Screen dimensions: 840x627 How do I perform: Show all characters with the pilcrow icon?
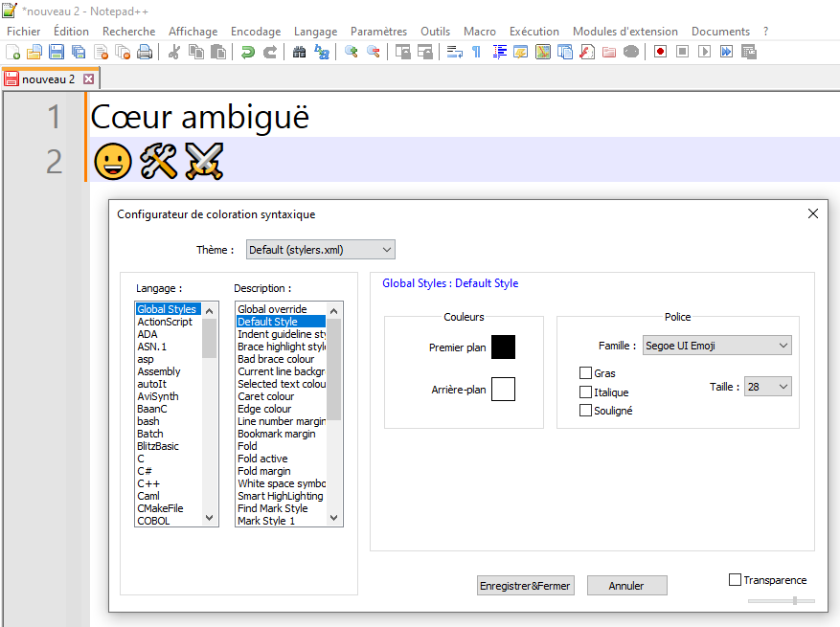476,52
